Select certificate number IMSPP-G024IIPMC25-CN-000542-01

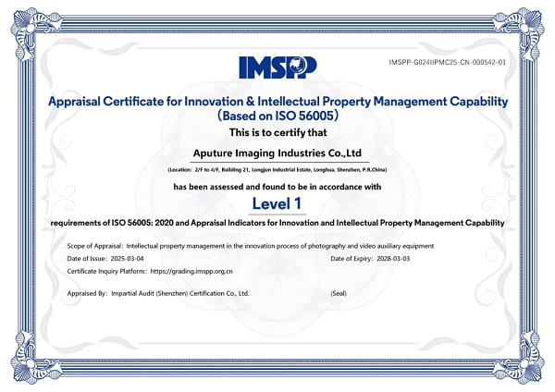[x=448, y=62]
